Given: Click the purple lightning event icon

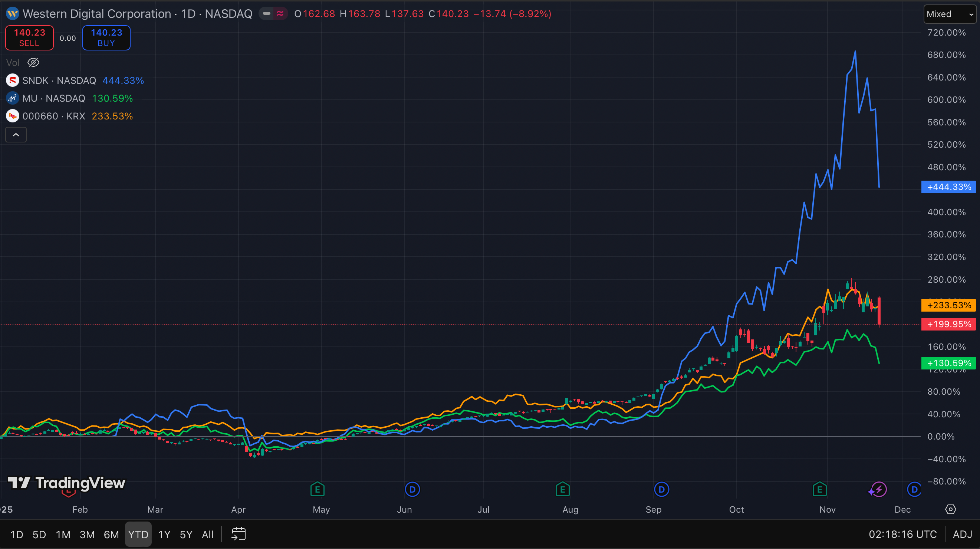Looking at the screenshot, I should click(x=878, y=489).
